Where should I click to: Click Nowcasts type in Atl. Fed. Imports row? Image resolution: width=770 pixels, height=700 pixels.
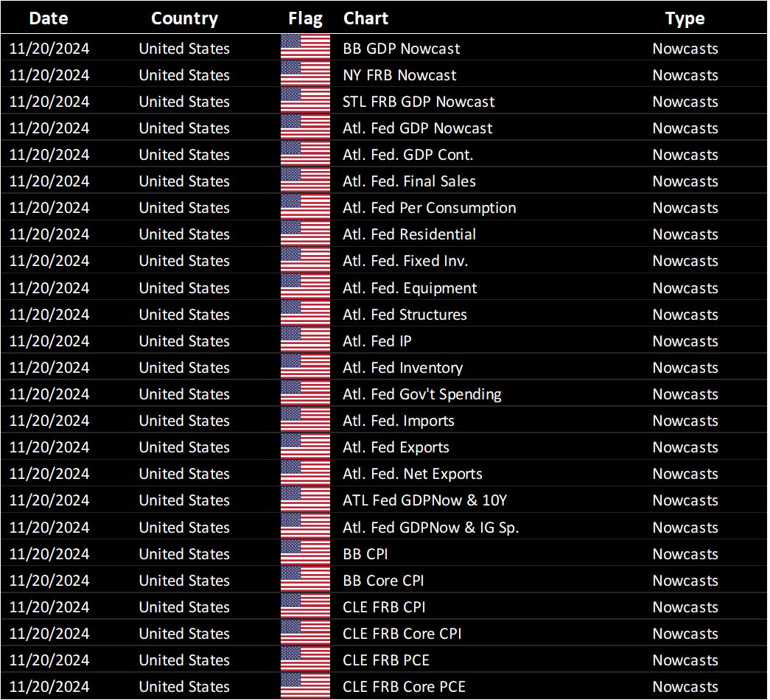click(685, 421)
